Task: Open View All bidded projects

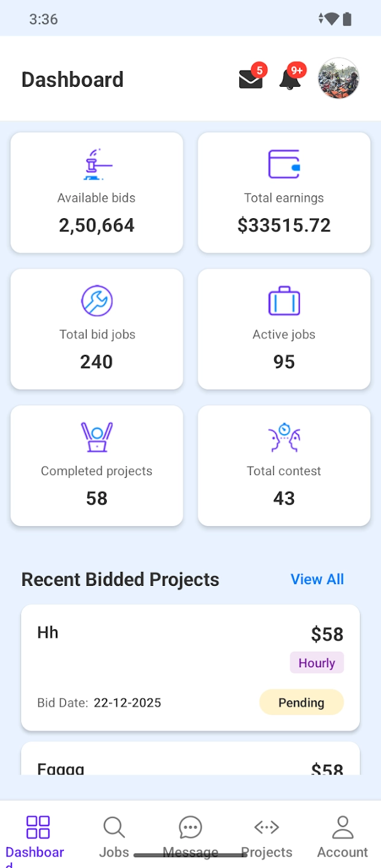Action: point(317,579)
